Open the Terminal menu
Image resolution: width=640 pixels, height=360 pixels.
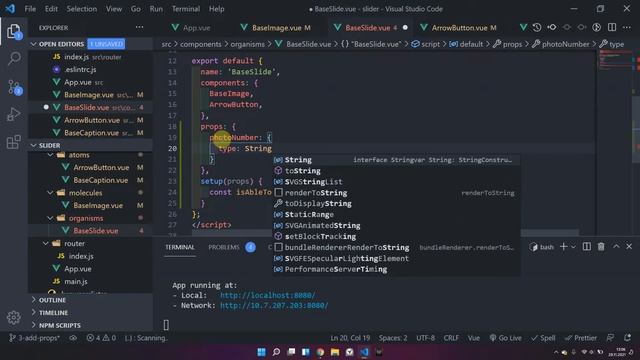point(186,9)
